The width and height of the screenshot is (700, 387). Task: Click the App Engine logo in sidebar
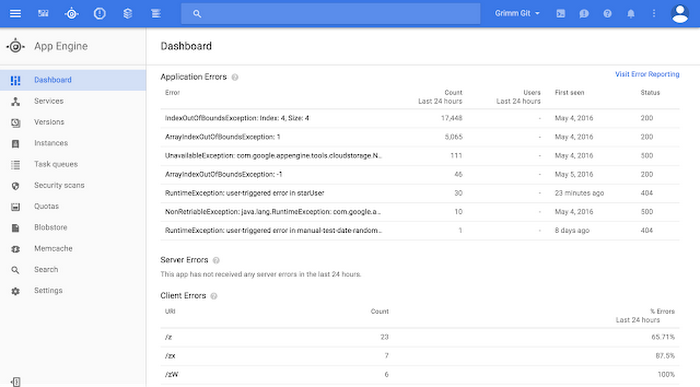tap(16, 46)
